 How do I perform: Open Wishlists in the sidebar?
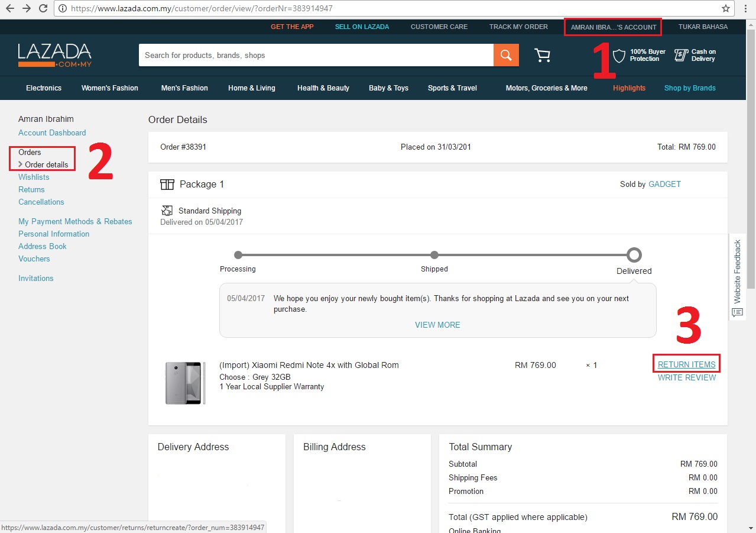[34, 177]
